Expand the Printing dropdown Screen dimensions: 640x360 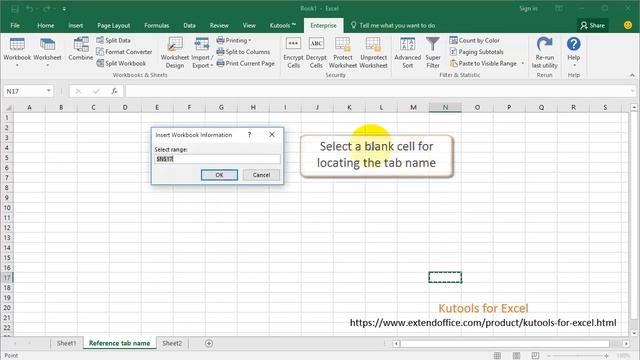pos(234,40)
